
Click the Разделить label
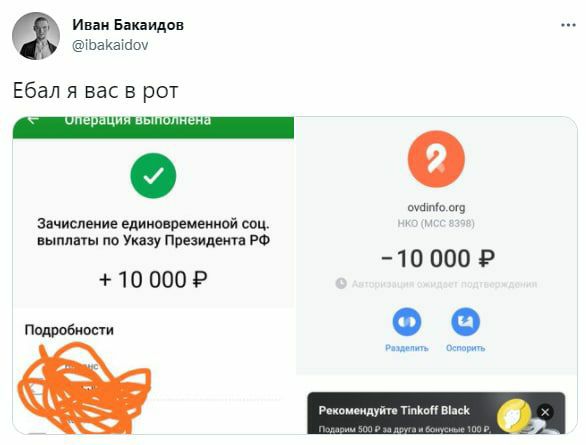[x=407, y=348]
